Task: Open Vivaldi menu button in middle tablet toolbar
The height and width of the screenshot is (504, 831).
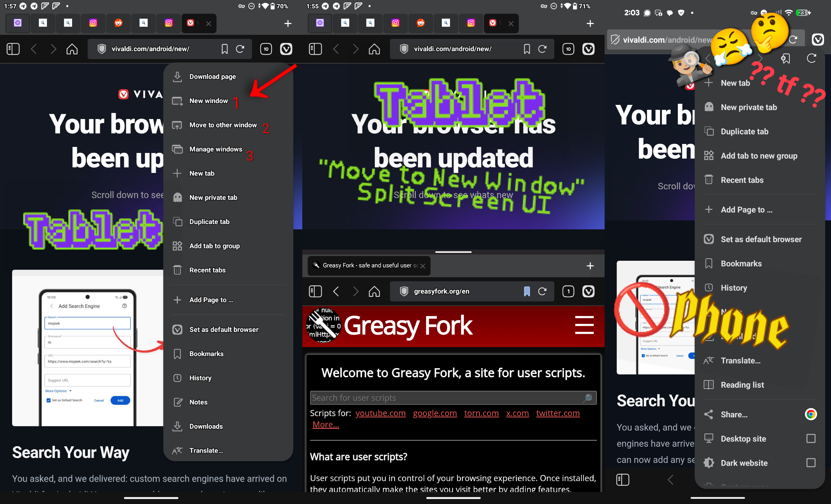Action: pyautogui.click(x=588, y=49)
